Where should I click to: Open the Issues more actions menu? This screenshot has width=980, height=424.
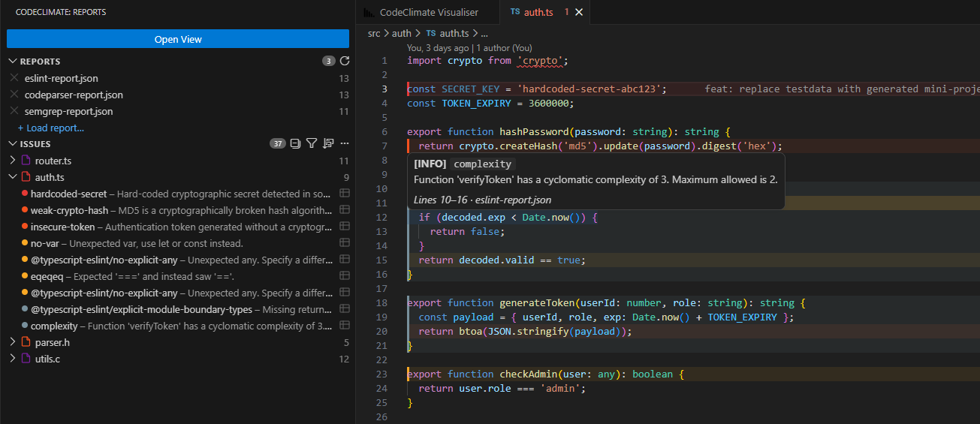(345, 143)
